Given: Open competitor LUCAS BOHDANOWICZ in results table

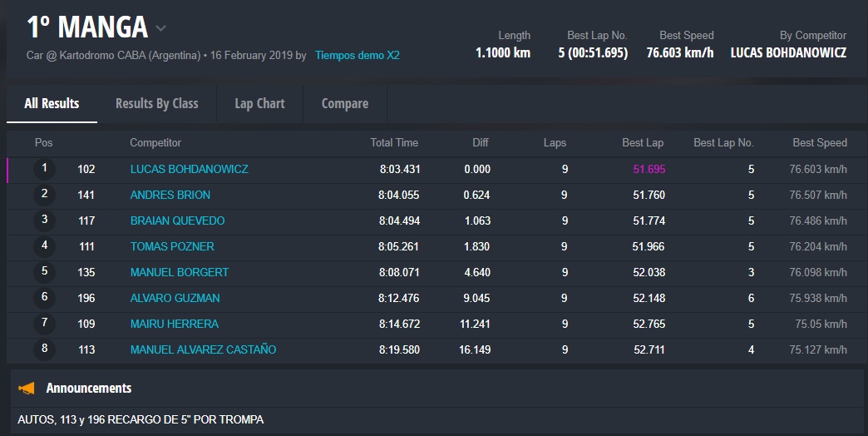Looking at the screenshot, I should pyautogui.click(x=189, y=169).
